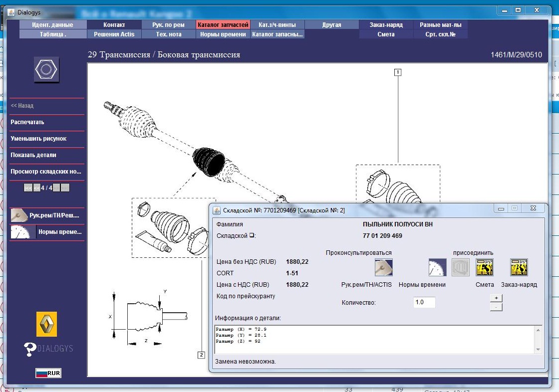The height and width of the screenshot is (392, 559).
Task: Open the Смета tab in the top menu
Action: pos(386,34)
